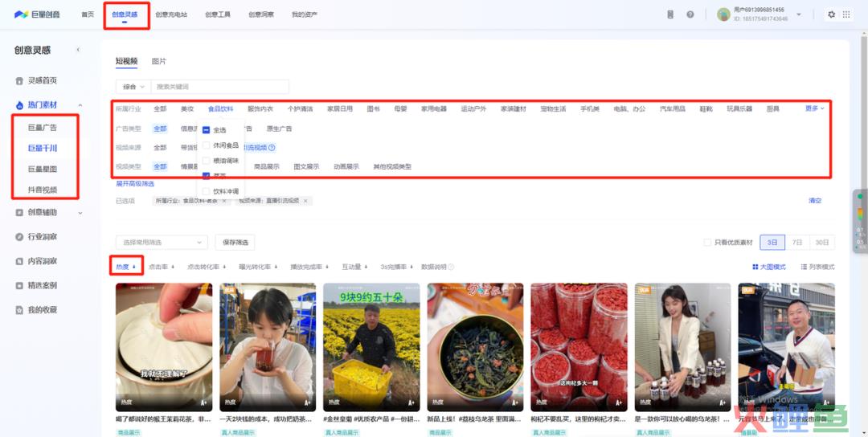Click the 大图模式 grid icon
This screenshot has width=868, height=437.
(755, 267)
